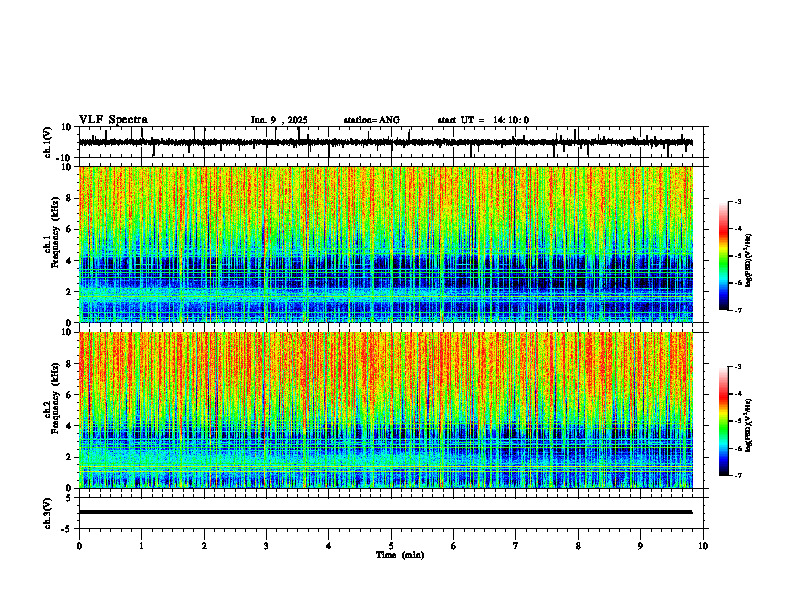
Task: Click time axis tick label "0"
Action: (79, 546)
